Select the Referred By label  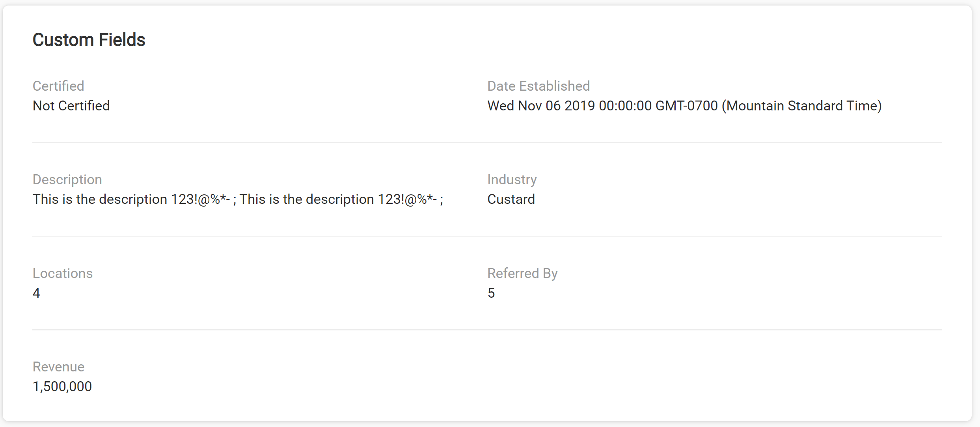pos(522,273)
